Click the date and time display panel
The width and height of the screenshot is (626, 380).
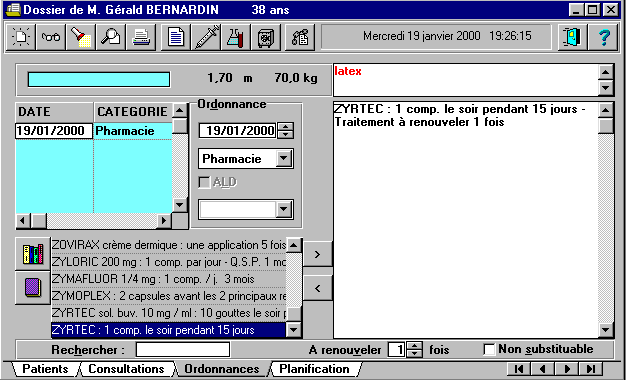pos(436,37)
